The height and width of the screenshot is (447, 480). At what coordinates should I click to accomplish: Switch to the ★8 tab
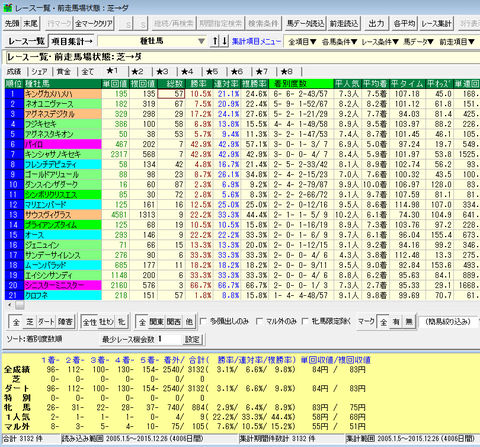pyautogui.click(x=287, y=72)
